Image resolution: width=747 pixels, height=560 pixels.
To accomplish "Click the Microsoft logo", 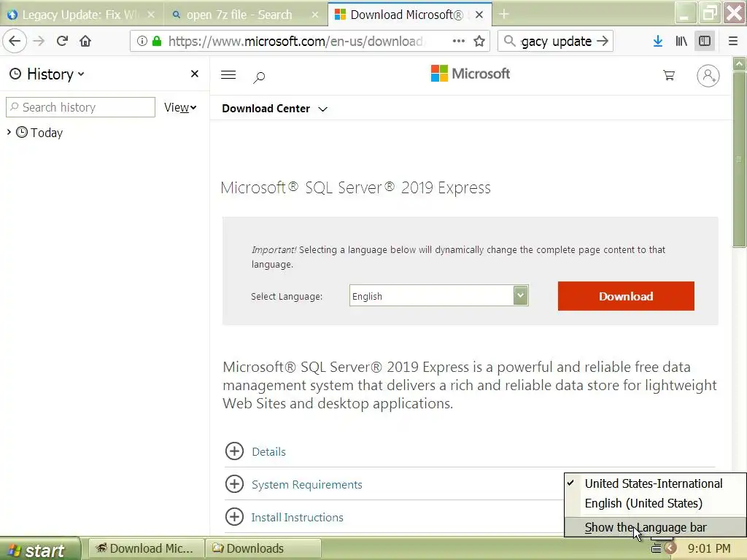I will tap(471, 74).
